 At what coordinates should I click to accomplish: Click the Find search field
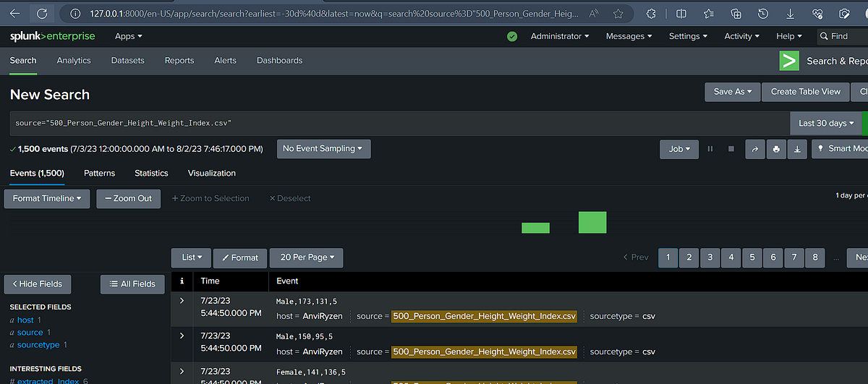coord(843,36)
